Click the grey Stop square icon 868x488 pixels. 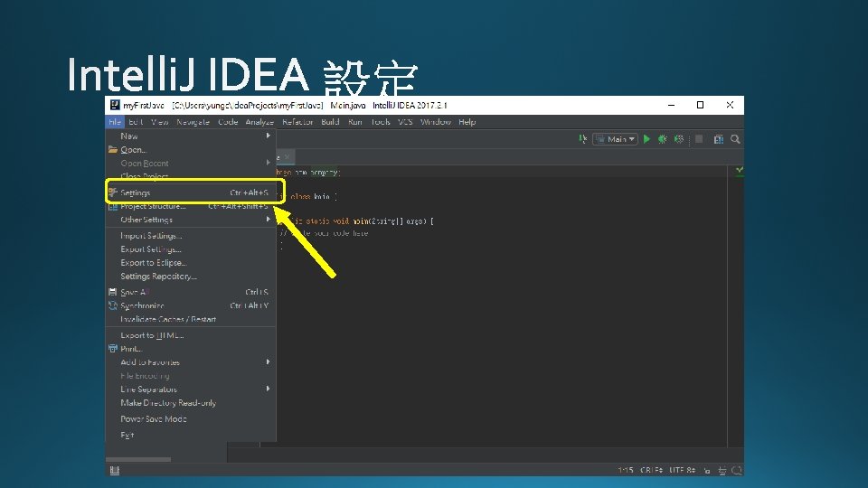699,139
